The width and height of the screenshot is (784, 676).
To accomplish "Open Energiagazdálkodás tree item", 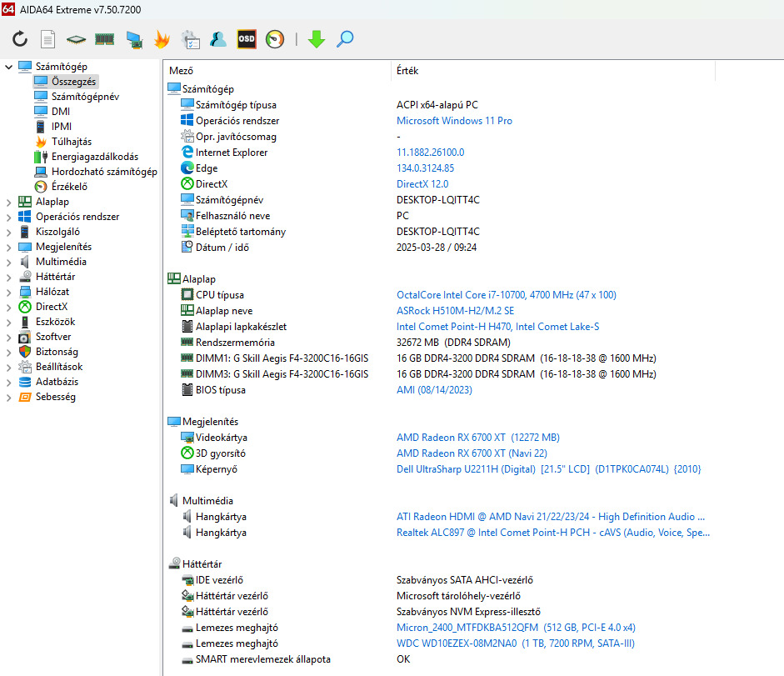I will [95, 157].
